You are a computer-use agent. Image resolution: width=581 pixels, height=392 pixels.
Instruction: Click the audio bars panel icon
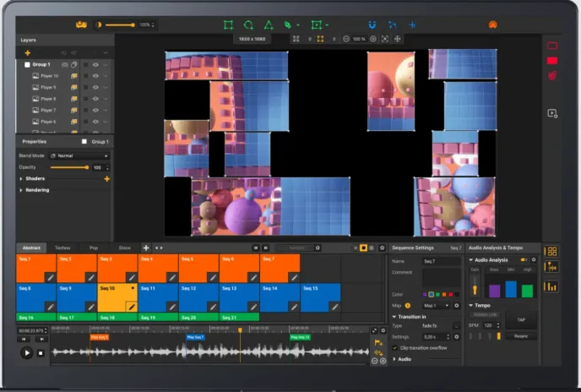[x=551, y=286]
